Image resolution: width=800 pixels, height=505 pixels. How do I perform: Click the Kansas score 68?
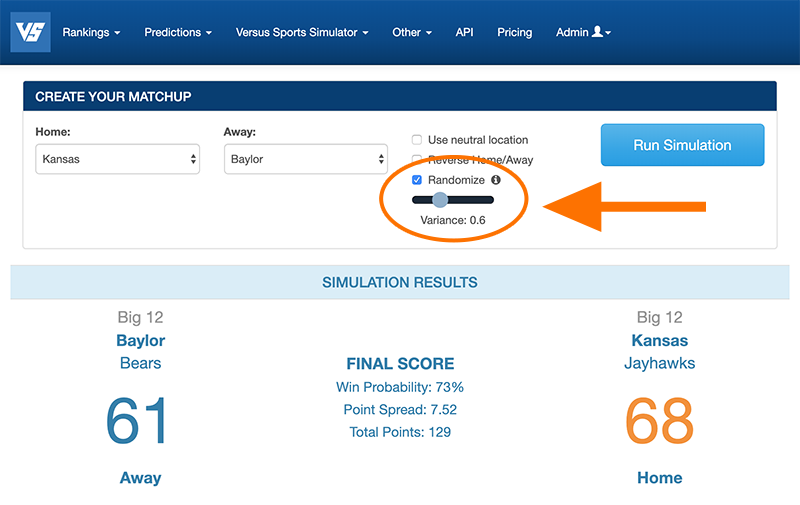click(x=659, y=421)
